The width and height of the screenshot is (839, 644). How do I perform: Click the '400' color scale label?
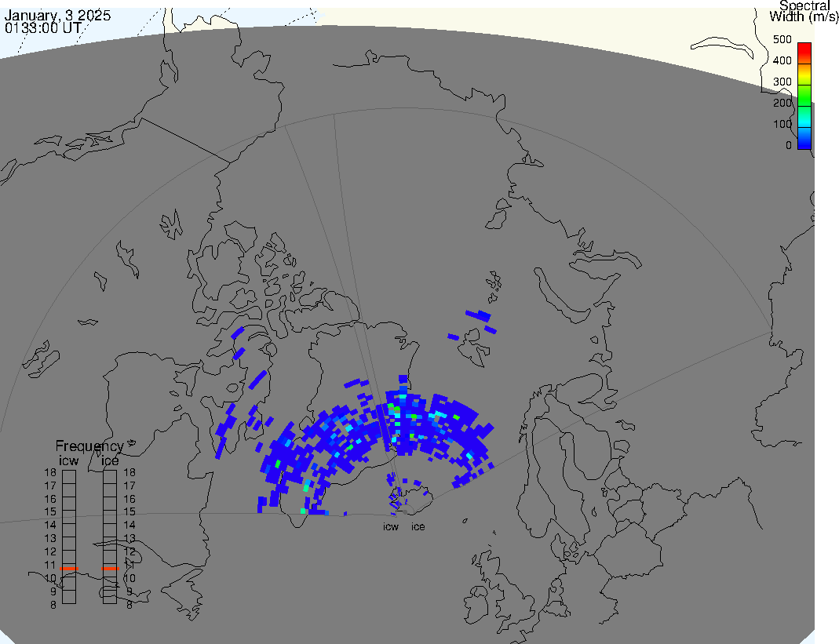coord(782,60)
